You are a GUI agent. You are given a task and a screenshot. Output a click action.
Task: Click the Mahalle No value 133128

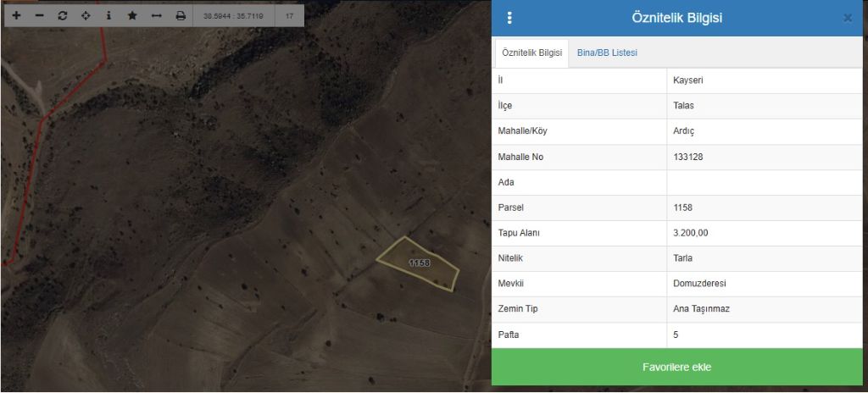click(688, 157)
